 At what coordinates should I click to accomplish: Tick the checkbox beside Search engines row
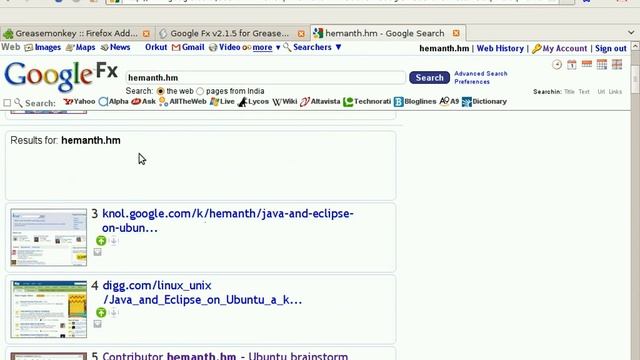point(7,102)
